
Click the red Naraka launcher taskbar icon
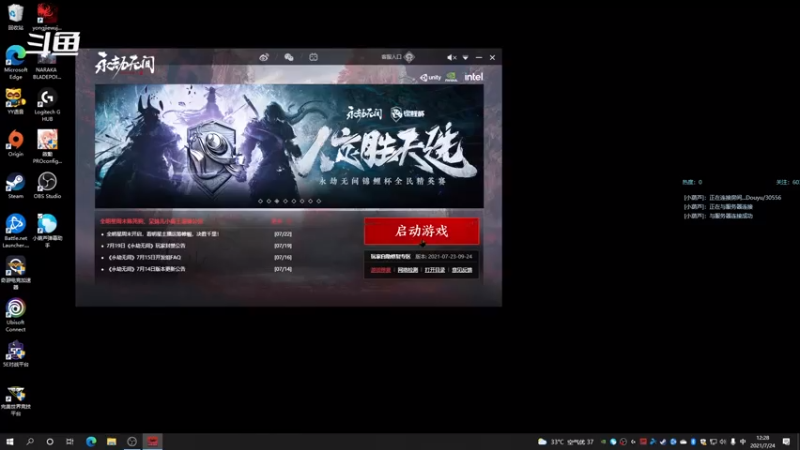(x=153, y=441)
